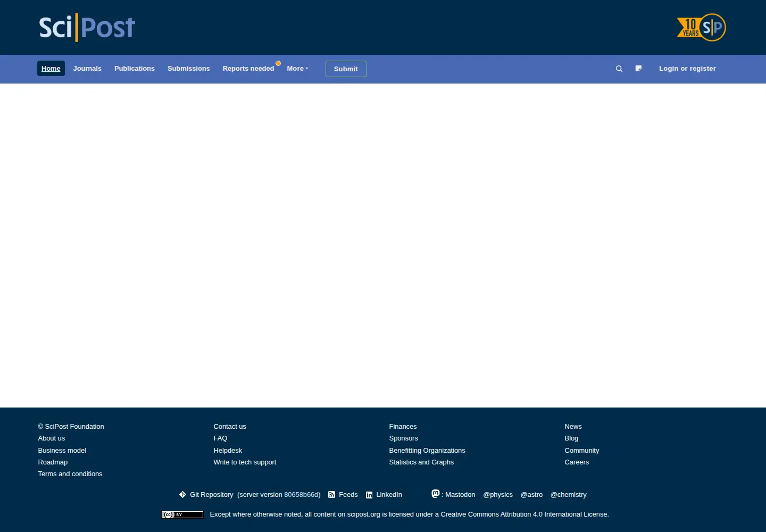This screenshot has width=766, height=532.
Task: Click the Submit button
Action: 346,69
